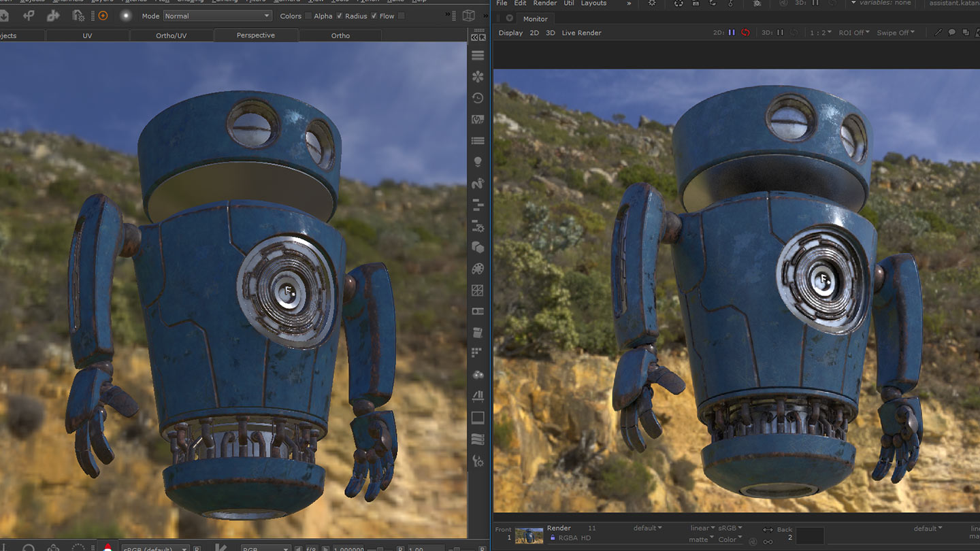This screenshot has width=980, height=551.
Task: Open the light bulb Lights palette icon
Action: [x=478, y=162]
